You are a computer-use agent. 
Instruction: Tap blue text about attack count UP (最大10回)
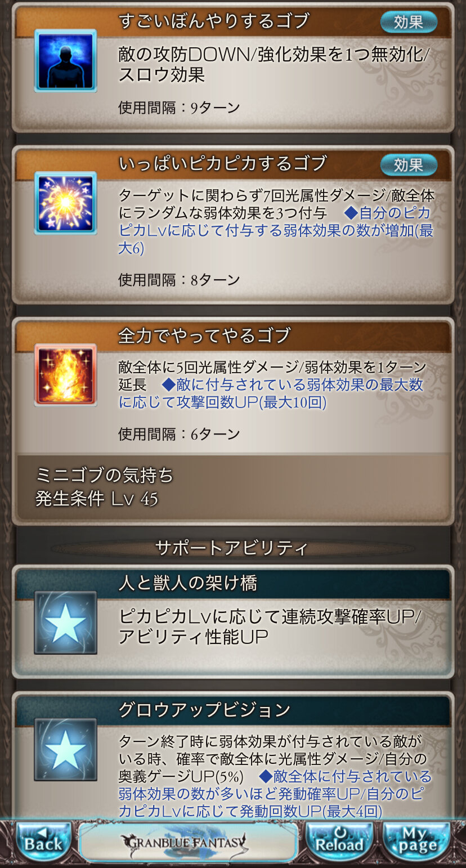click(x=271, y=394)
